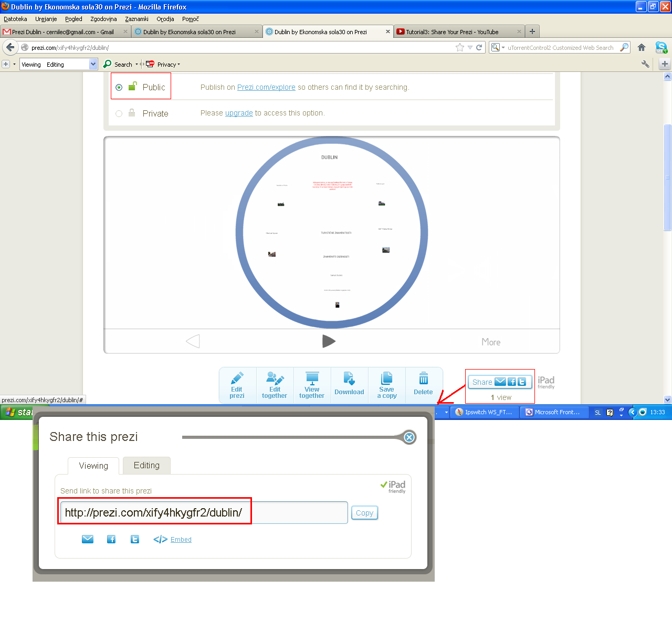Open Search toolbar dropdown arrow
The image size is (672, 631).
point(136,65)
